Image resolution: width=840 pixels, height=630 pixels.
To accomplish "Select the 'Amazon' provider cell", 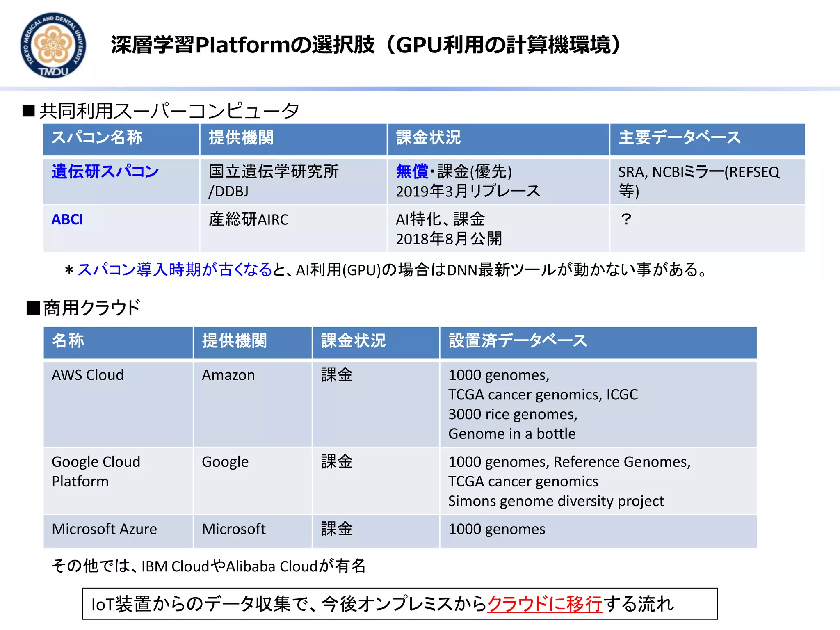I will pyautogui.click(x=253, y=404).
